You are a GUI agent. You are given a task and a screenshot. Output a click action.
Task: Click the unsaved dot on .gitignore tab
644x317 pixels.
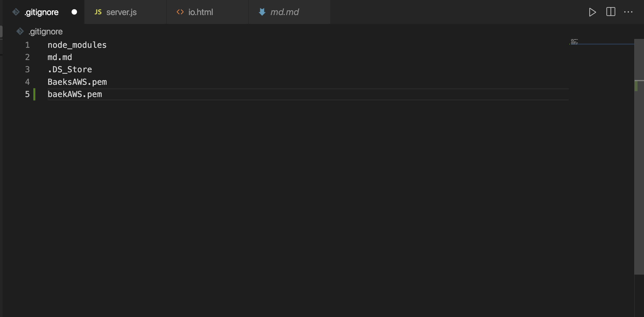coord(74,12)
